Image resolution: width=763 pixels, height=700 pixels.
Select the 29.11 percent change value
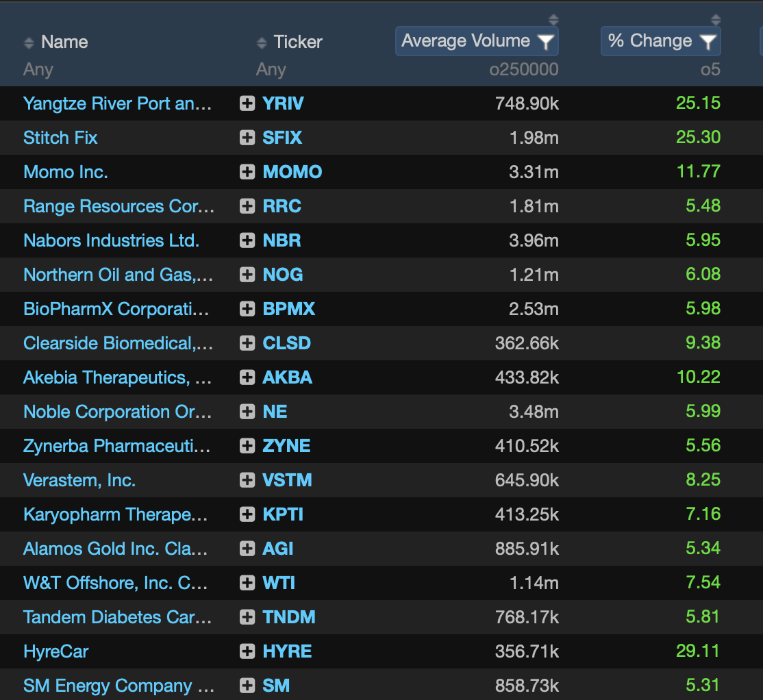(698, 651)
